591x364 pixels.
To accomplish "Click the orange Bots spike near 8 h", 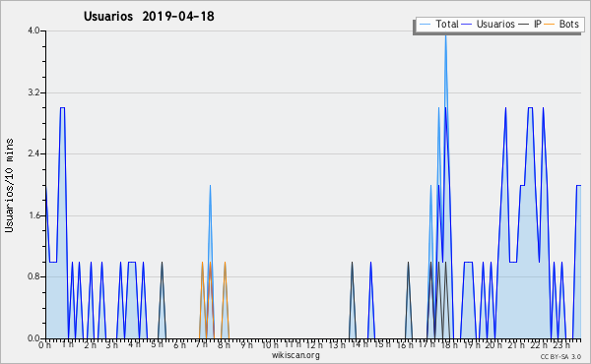I will pos(225,264).
